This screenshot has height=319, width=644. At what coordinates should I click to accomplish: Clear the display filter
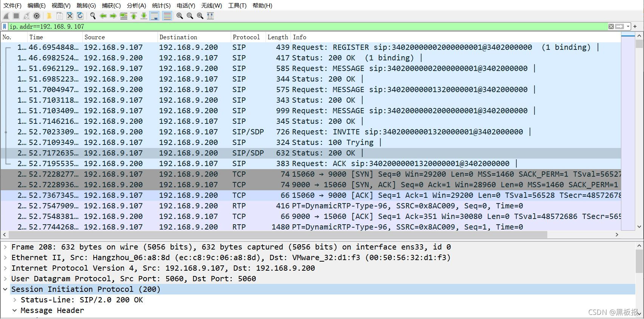(x=611, y=26)
